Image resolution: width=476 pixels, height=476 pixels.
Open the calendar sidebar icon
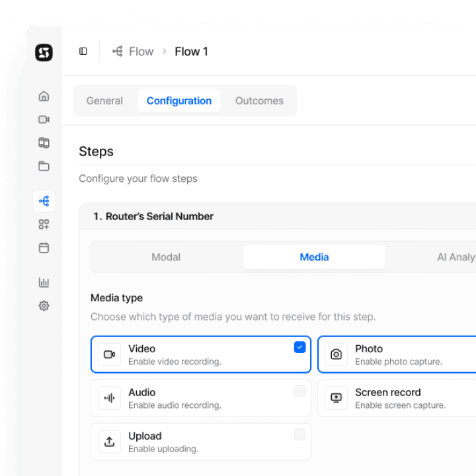pos(44,247)
